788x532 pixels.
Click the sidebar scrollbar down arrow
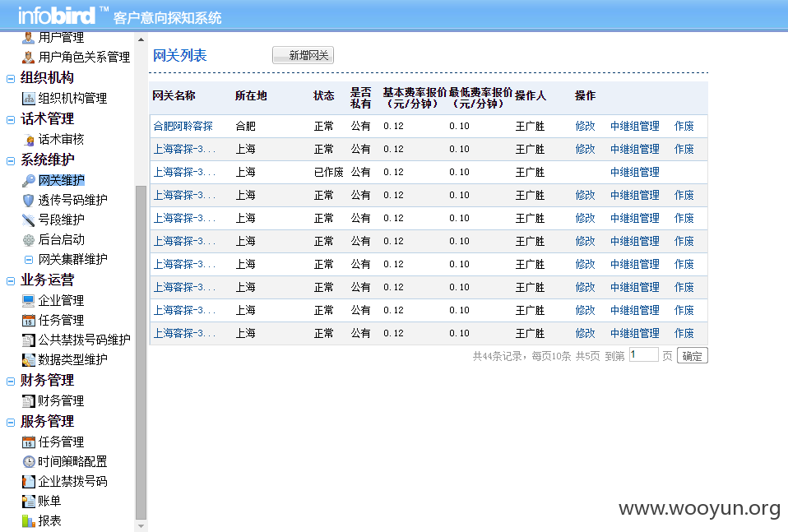(141, 526)
